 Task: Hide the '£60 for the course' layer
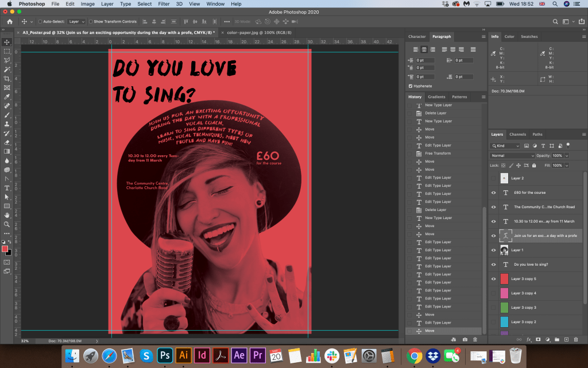coord(493,193)
